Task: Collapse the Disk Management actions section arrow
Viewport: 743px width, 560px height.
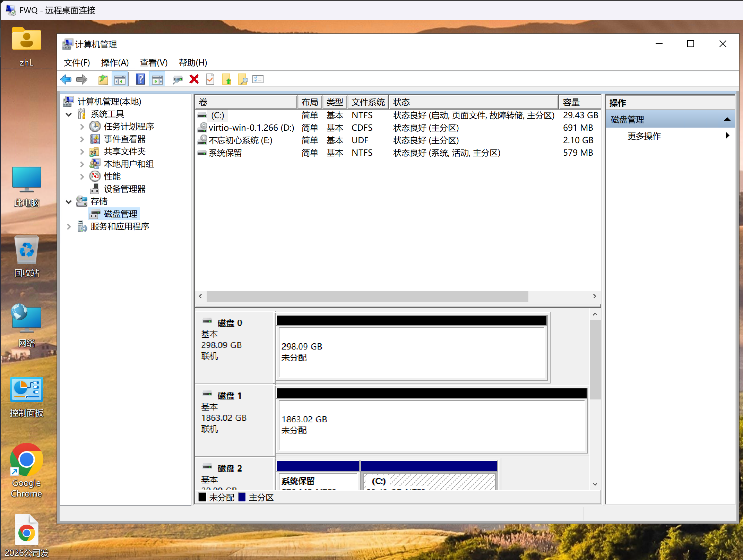Action: pyautogui.click(x=727, y=119)
